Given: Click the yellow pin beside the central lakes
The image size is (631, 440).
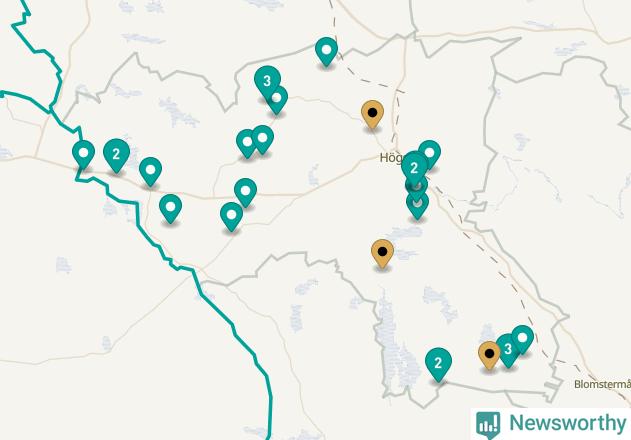Looking at the screenshot, I should pos(382,253).
